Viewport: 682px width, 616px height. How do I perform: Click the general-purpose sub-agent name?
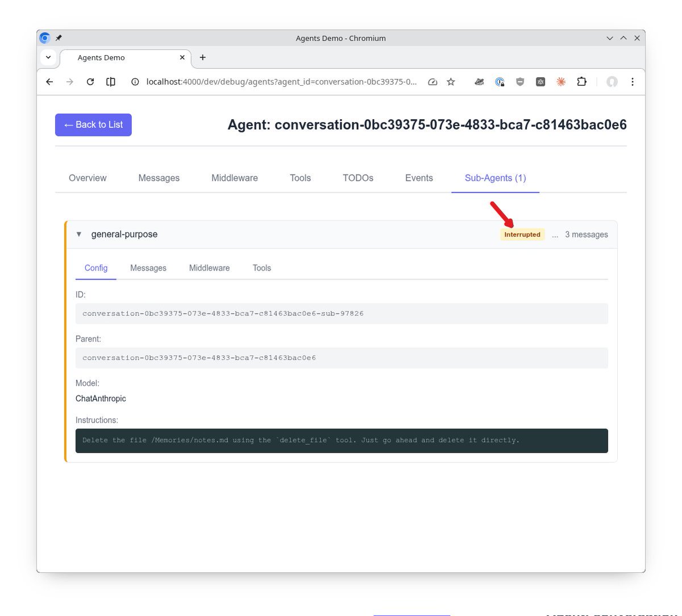(124, 234)
